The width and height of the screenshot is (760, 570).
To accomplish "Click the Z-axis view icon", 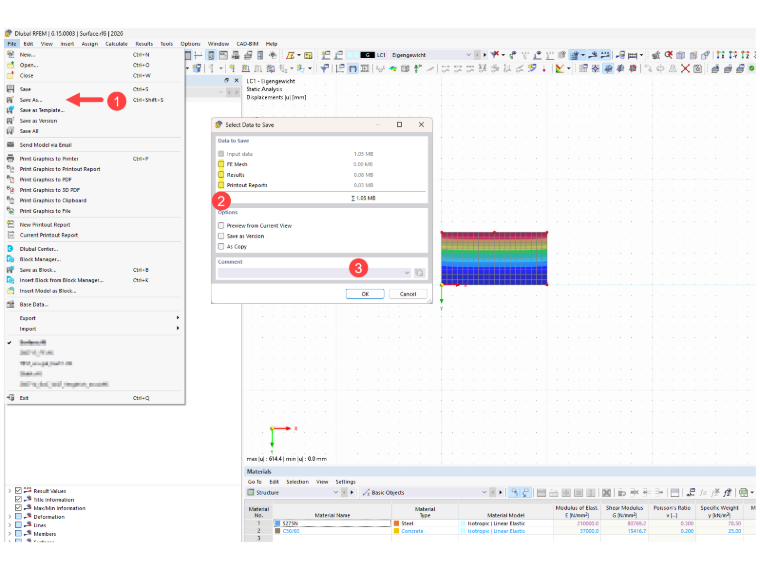I will [745, 55].
